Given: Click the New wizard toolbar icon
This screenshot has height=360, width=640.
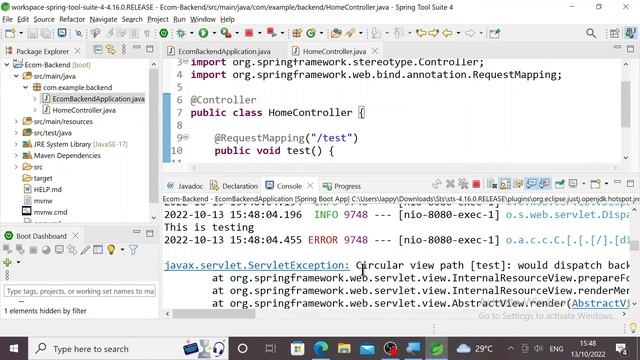Looking at the screenshot, I should click(x=10, y=33).
